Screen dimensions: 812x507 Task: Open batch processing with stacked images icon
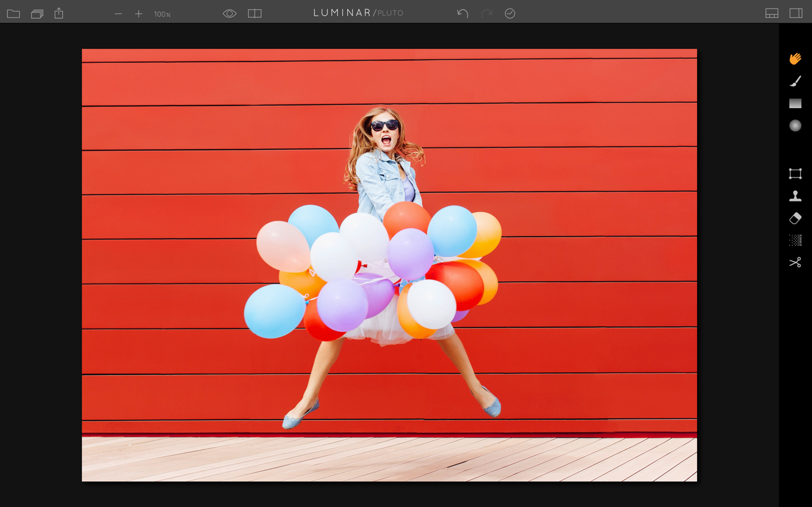click(x=37, y=14)
